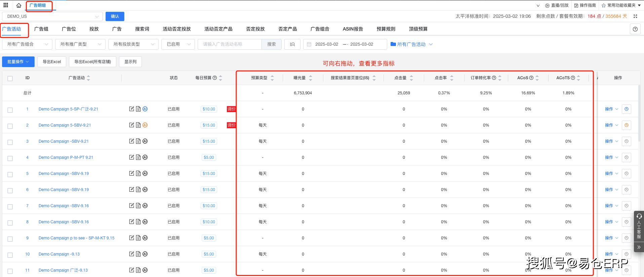The image size is (644, 277).
Task: Open the help question mark icon
Action: (635, 29)
